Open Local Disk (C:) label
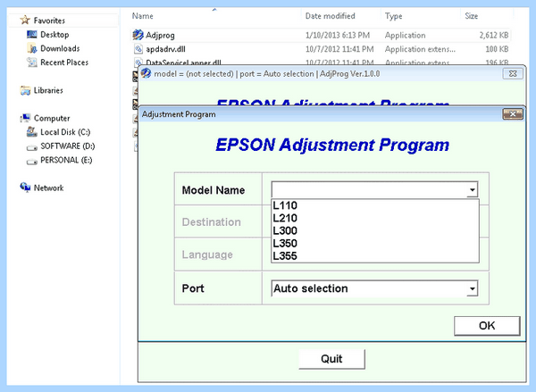This screenshot has height=392, width=536. point(65,132)
